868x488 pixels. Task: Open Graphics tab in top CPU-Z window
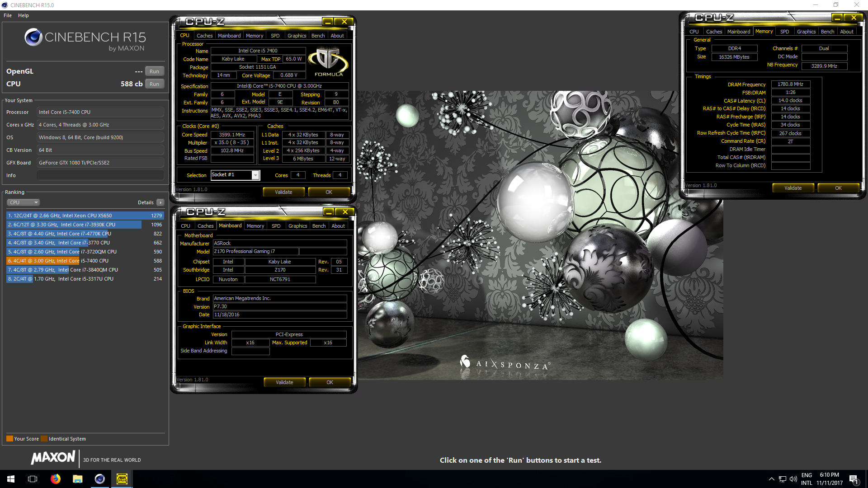pos(297,36)
